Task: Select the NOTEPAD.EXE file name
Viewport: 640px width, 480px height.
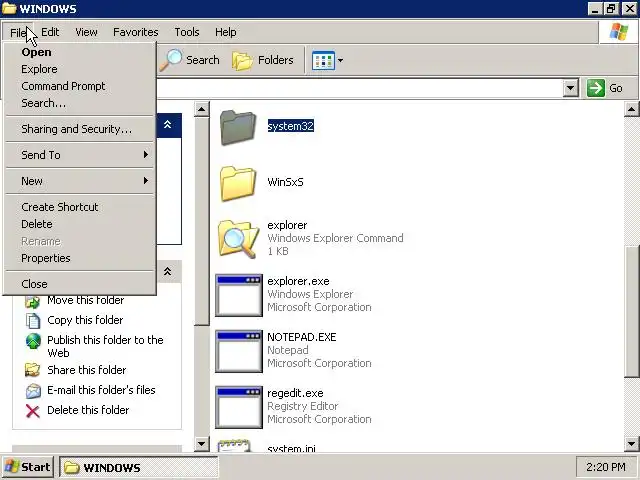Action: coord(302,337)
